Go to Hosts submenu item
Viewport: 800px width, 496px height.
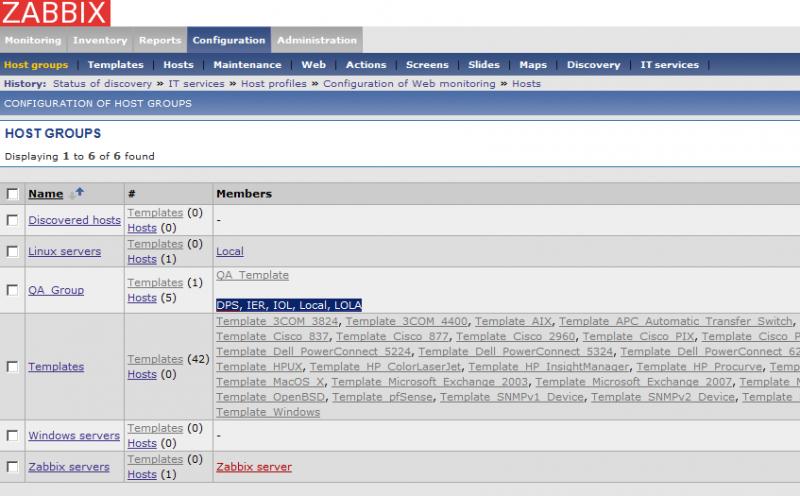click(x=178, y=65)
